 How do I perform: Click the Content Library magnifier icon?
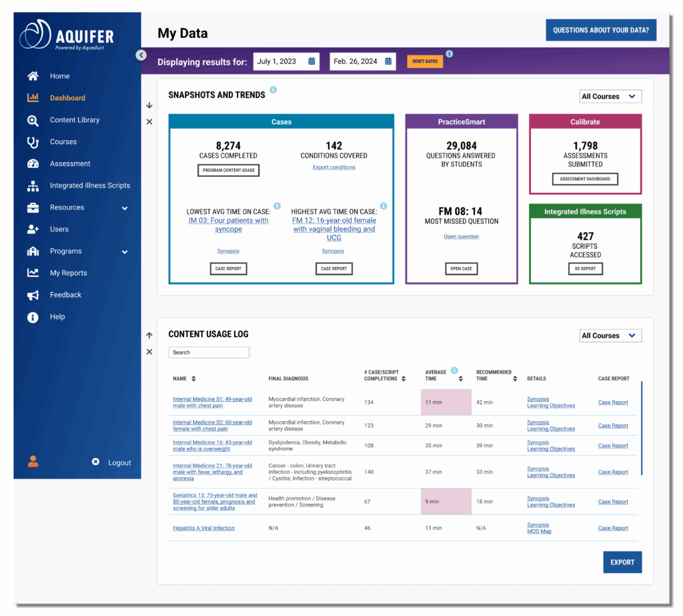[33, 121]
